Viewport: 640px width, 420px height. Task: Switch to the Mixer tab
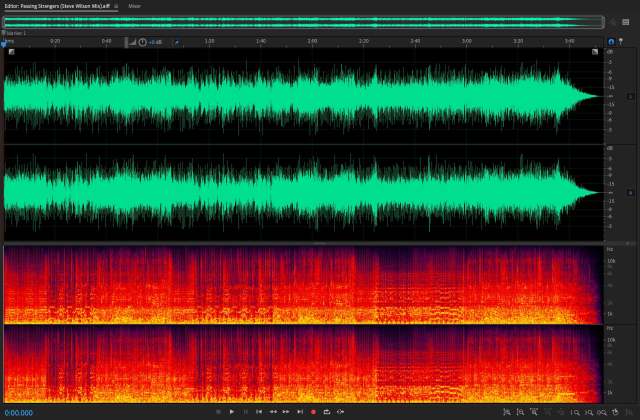pyautogui.click(x=134, y=6)
